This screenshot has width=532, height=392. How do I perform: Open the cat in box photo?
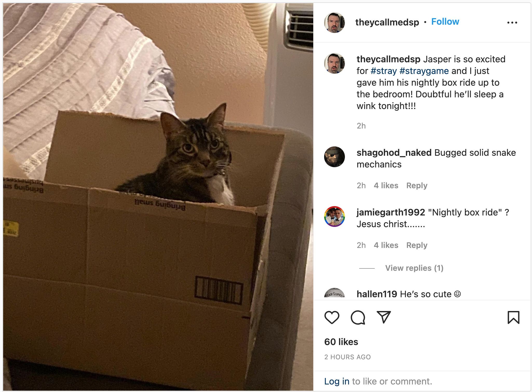[x=158, y=197]
